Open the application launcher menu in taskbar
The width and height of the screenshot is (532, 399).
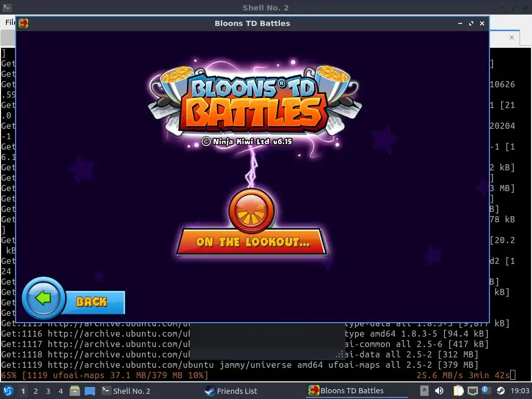(x=8, y=391)
